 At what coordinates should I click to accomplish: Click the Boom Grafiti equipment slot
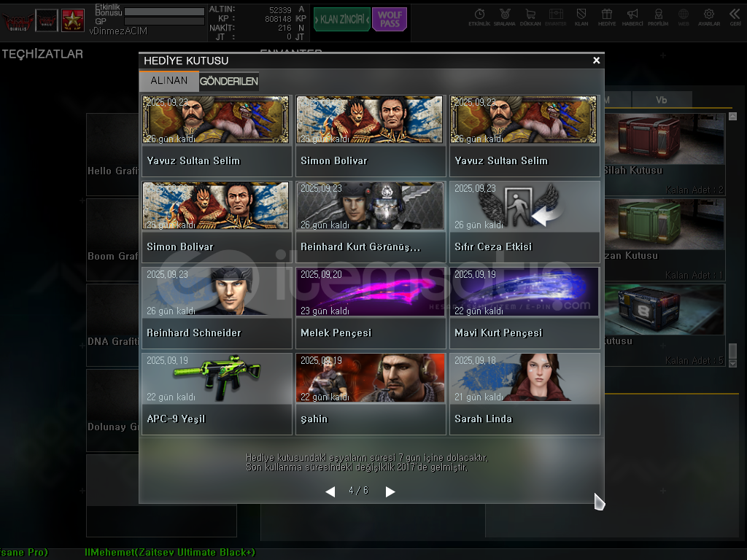[x=112, y=239]
